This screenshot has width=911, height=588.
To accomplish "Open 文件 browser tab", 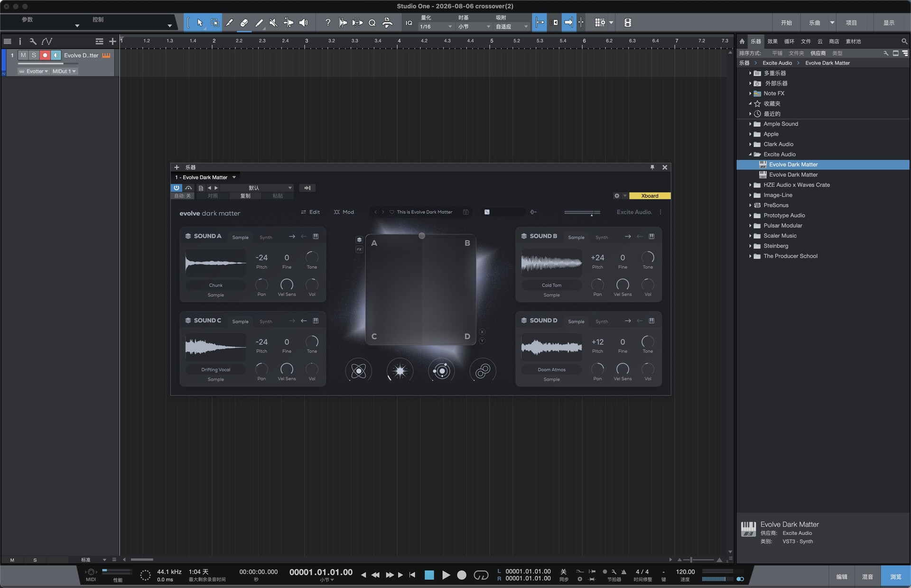I will point(806,41).
